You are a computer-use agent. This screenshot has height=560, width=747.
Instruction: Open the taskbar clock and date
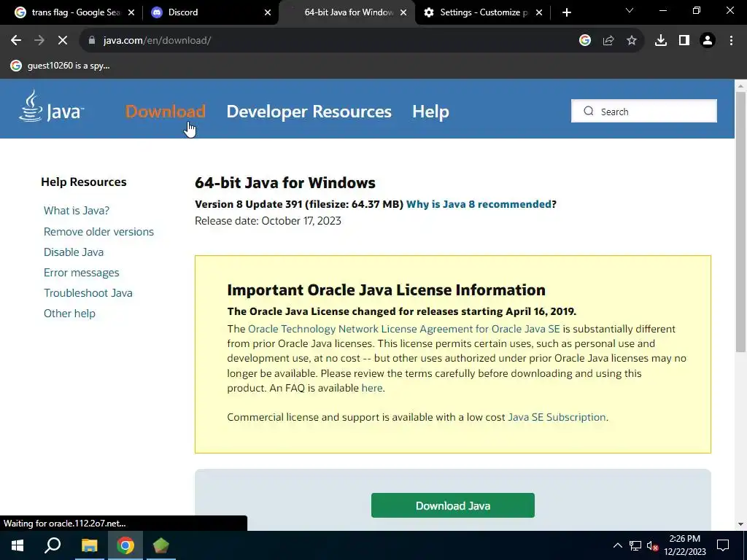pos(685,545)
